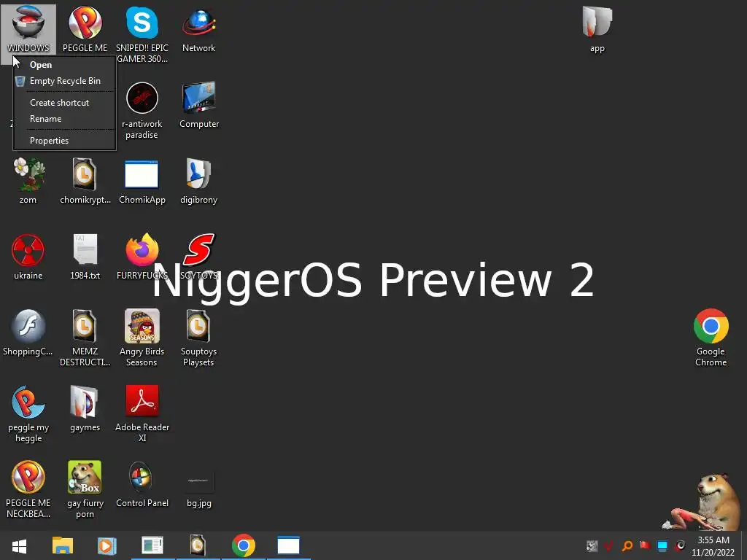Select the ChomikApp window icon
This screenshot has width=747, height=560.
click(x=142, y=181)
